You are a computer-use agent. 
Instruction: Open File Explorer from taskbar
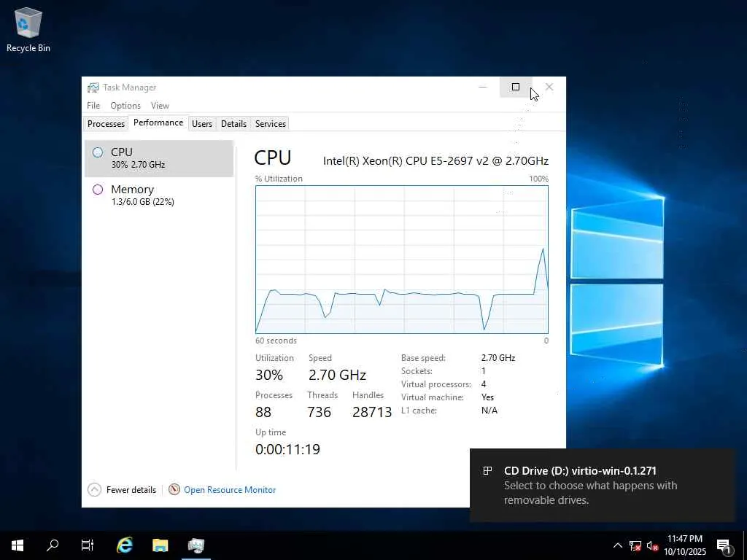pos(160,545)
